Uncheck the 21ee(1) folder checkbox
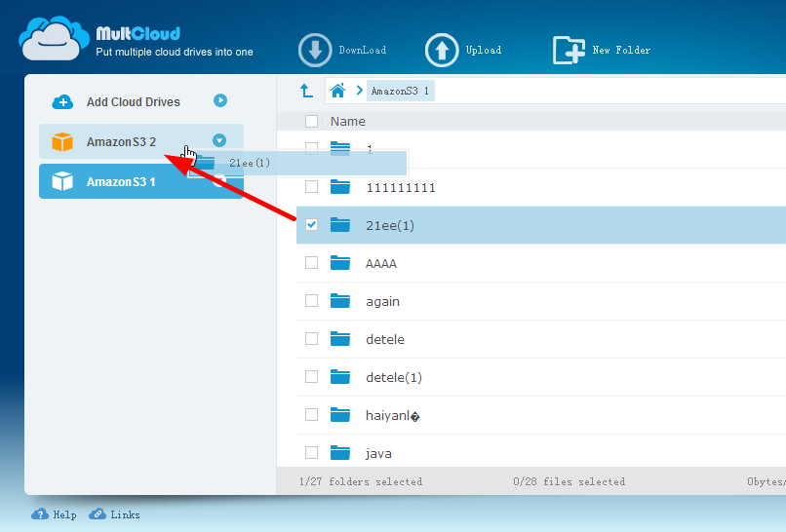 point(311,225)
